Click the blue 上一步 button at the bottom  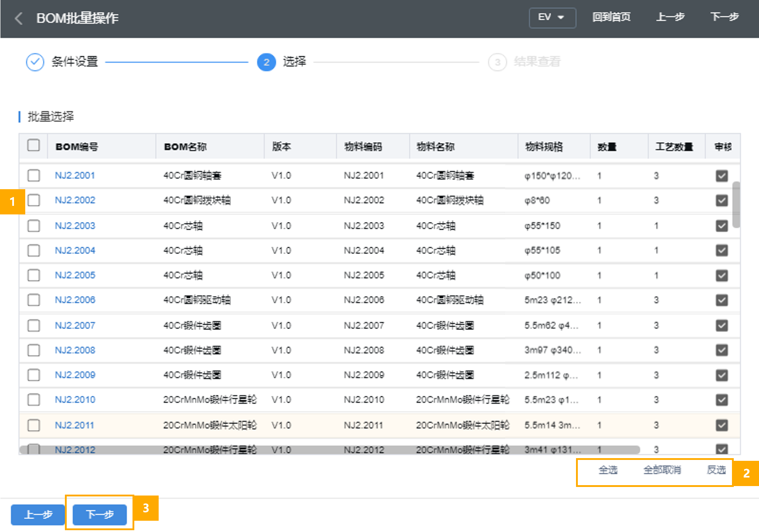tap(38, 514)
